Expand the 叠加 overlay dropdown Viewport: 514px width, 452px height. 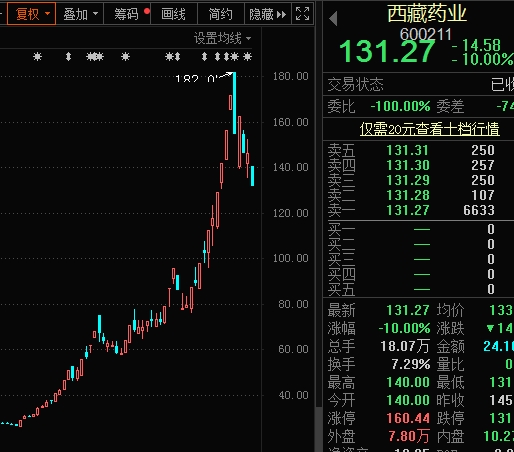pos(80,14)
